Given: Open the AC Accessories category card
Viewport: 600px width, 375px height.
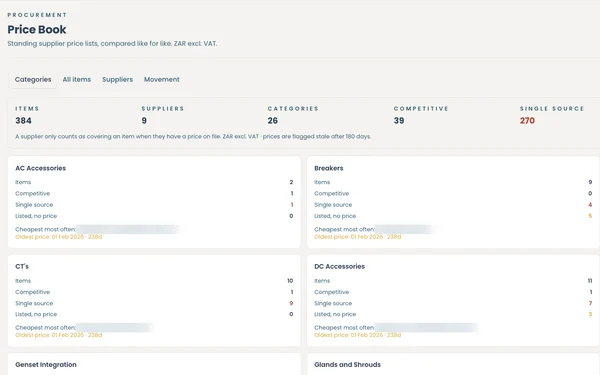Looking at the screenshot, I should point(154,202).
